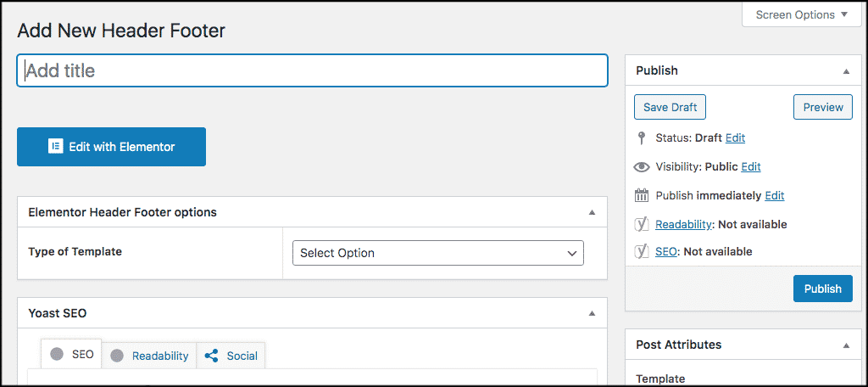Collapse the Post Attributes panel
Image resolution: width=868 pixels, height=387 pixels.
[846, 345]
